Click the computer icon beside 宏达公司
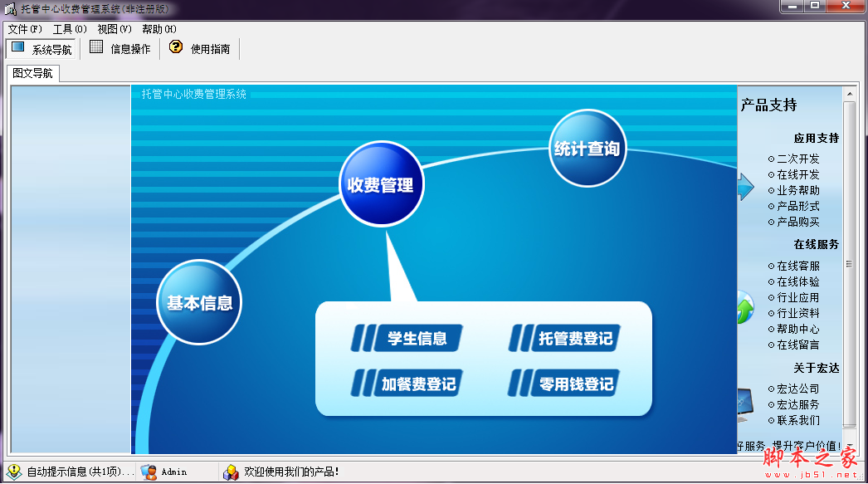 pyautogui.click(x=745, y=405)
